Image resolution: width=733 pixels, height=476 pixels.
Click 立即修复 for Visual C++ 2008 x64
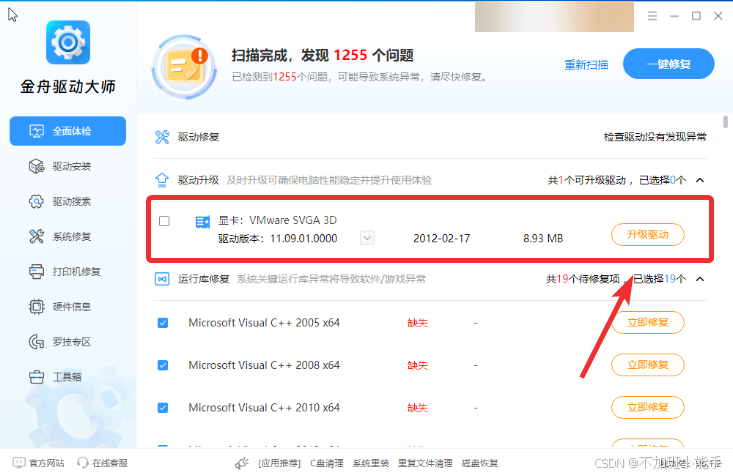(647, 365)
